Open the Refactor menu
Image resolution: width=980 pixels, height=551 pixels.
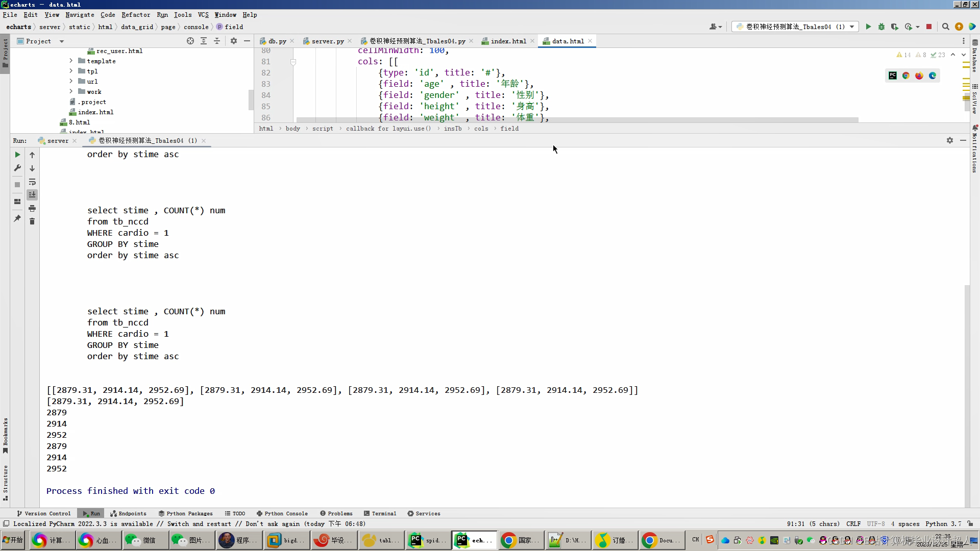[x=136, y=15]
